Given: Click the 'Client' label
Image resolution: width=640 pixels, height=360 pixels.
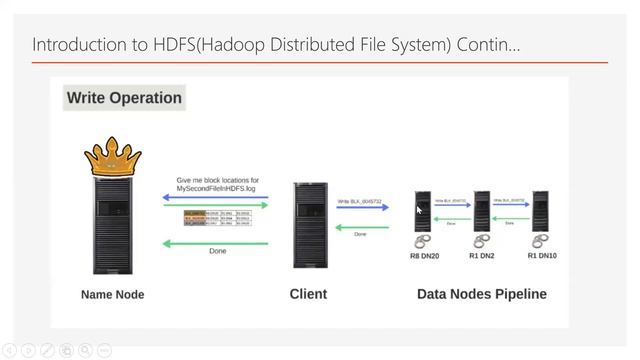Looking at the screenshot, I should pos(308,294).
